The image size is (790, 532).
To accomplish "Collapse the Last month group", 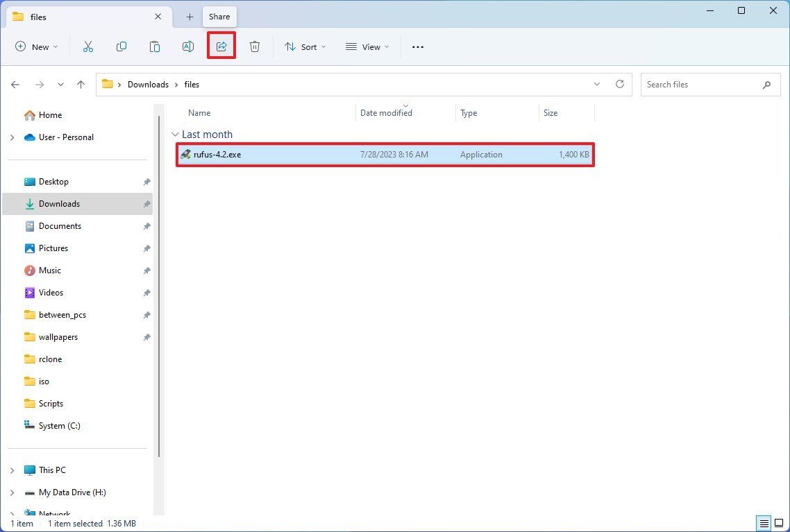I will 175,134.
